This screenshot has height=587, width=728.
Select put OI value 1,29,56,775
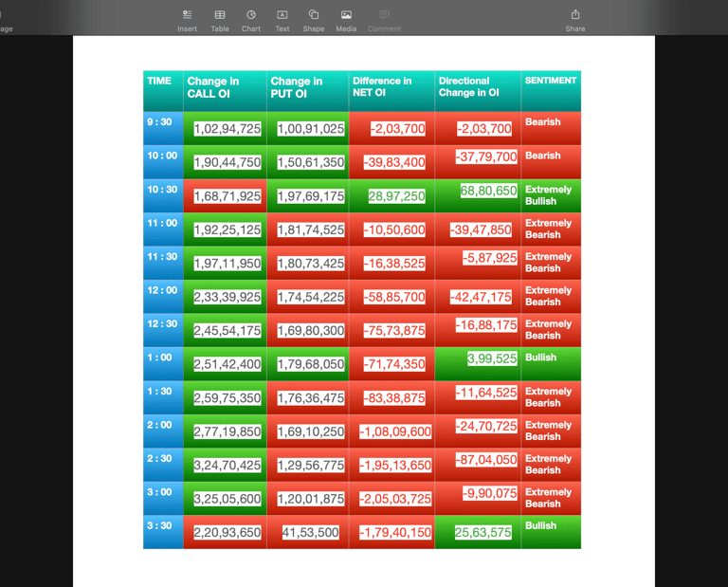[311, 465]
